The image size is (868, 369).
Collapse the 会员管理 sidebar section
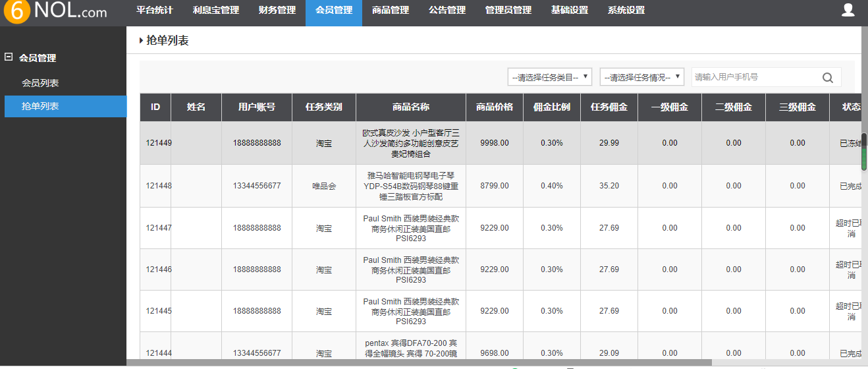pyautogui.click(x=9, y=57)
